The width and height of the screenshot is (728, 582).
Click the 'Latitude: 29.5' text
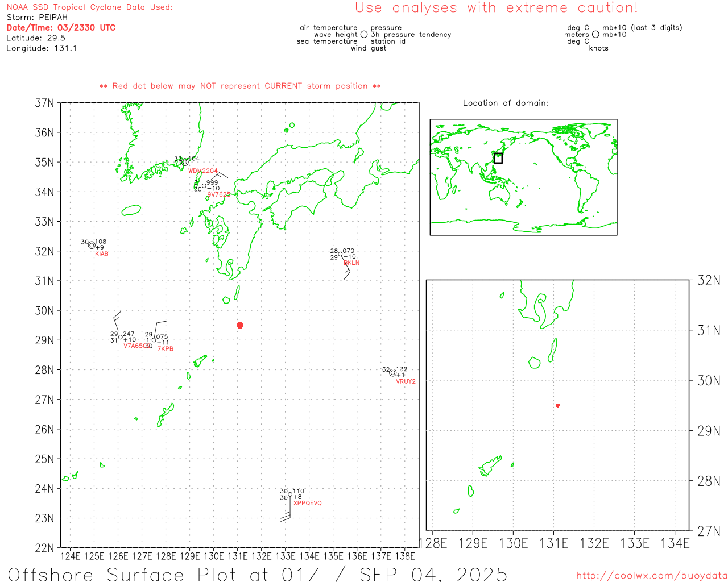point(36,38)
